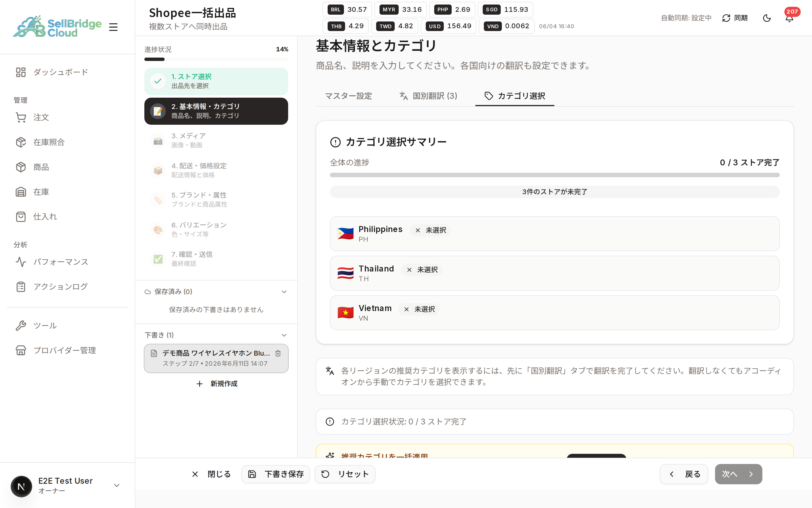This screenshot has width=812, height=508.
Task: Click the 戻る back button
Action: tap(684, 474)
